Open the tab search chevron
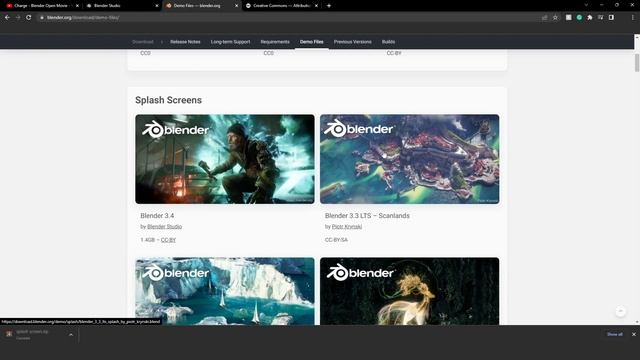This screenshot has width=640, height=360. click(586, 5)
